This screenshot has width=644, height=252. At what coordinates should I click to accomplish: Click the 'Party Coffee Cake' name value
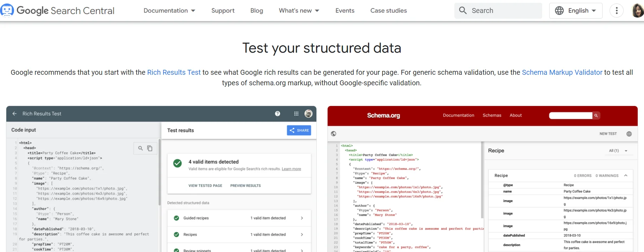577,192
